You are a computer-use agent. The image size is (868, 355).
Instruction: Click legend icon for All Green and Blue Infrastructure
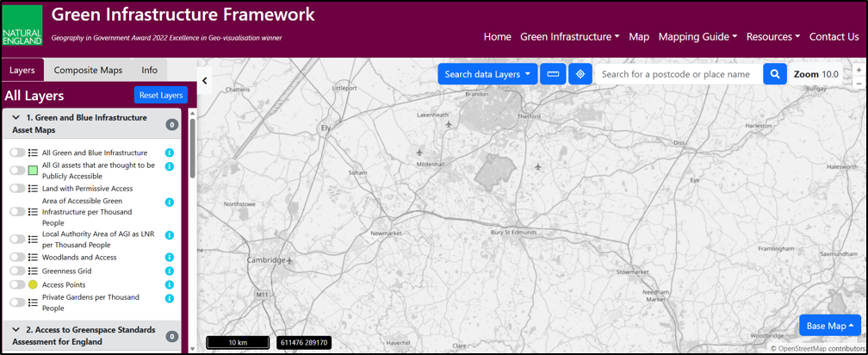click(34, 153)
